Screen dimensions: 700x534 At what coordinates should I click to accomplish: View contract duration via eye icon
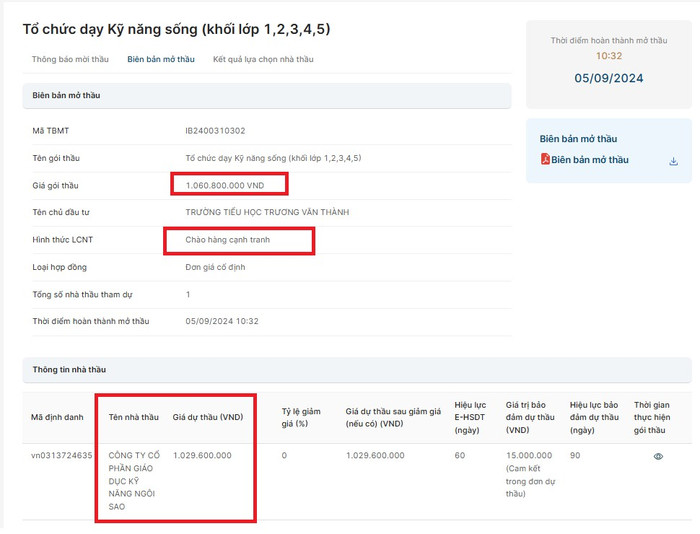click(657, 456)
